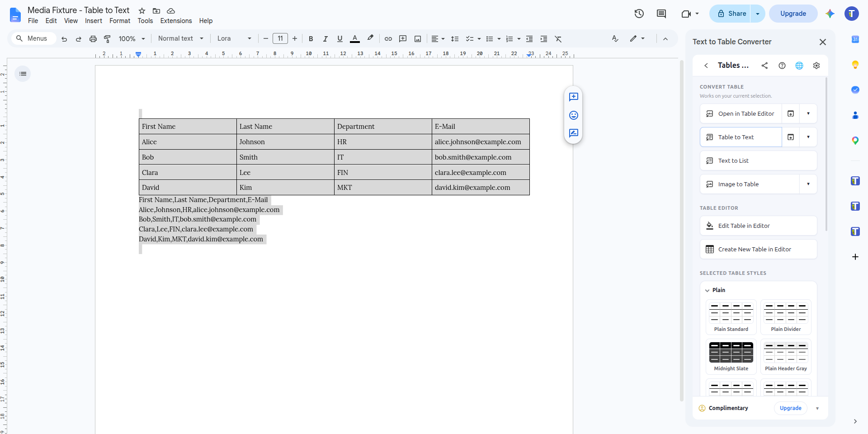Show document outline
868x434 pixels.
tap(23, 74)
